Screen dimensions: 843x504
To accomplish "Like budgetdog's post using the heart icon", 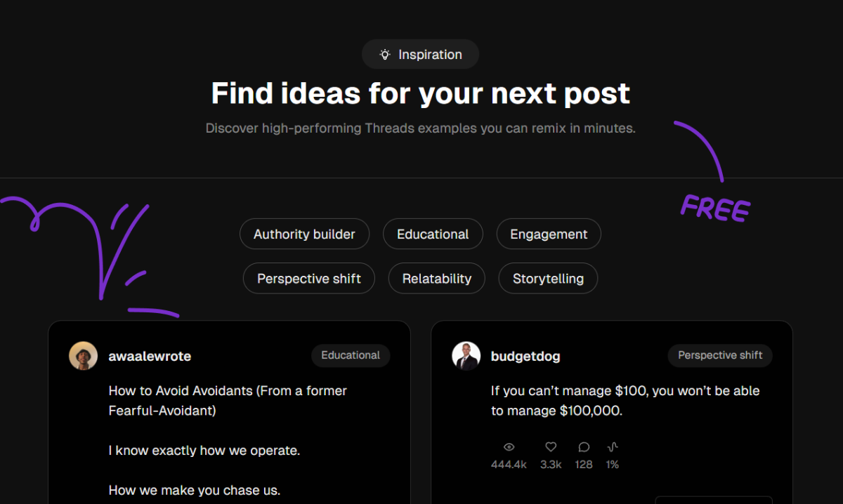I will [x=551, y=446].
